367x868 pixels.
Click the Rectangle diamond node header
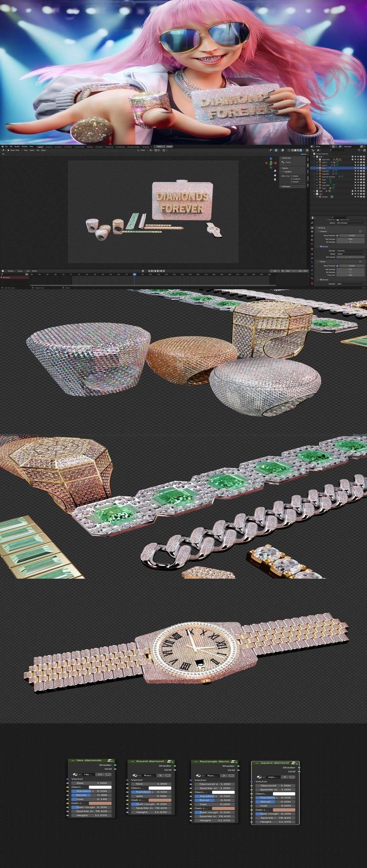point(216,762)
